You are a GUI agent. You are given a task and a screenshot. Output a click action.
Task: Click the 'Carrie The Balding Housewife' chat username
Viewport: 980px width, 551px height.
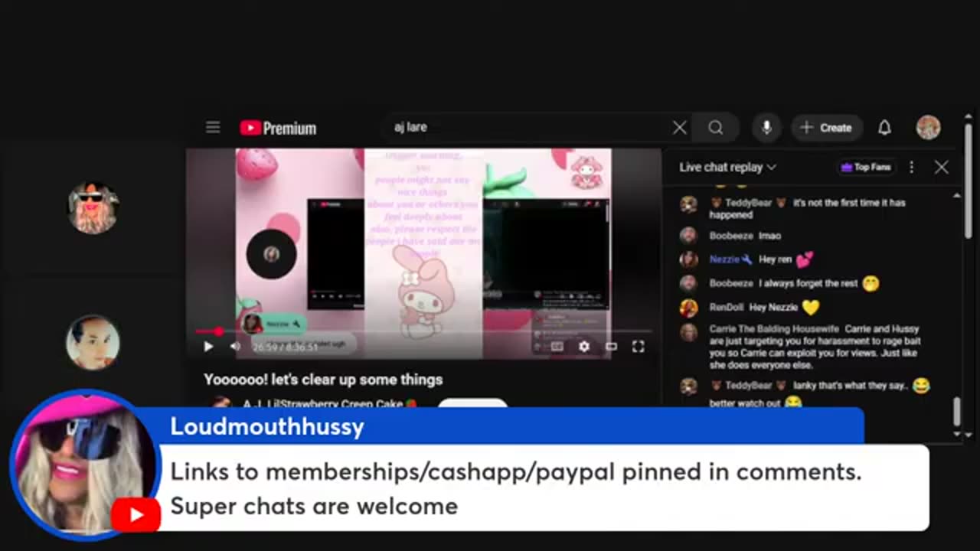click(x=774, y=329)
